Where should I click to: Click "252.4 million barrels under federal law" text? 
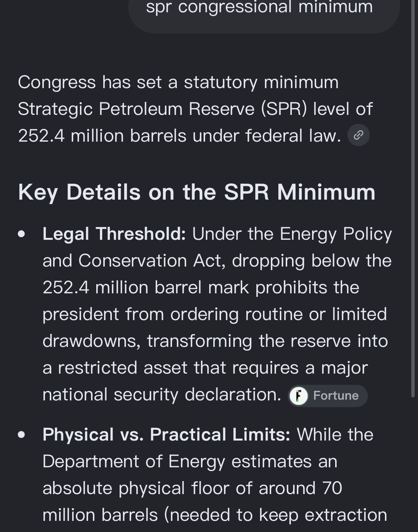179,136
